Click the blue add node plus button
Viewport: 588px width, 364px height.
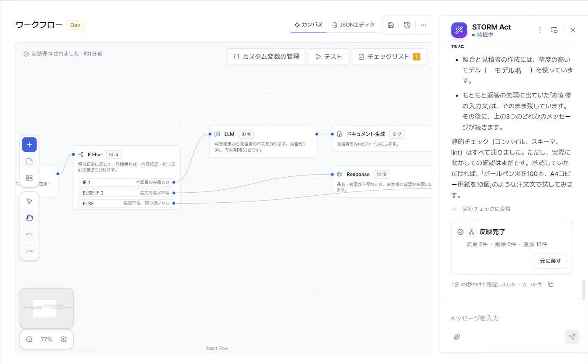[x=29, y=145]
